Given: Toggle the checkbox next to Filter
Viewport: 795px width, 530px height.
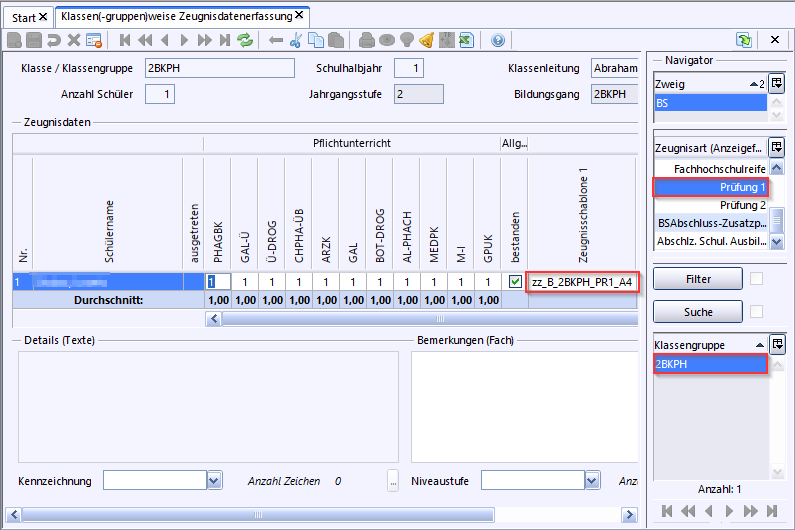Looking at the screenshot, I should click(756, 278).
